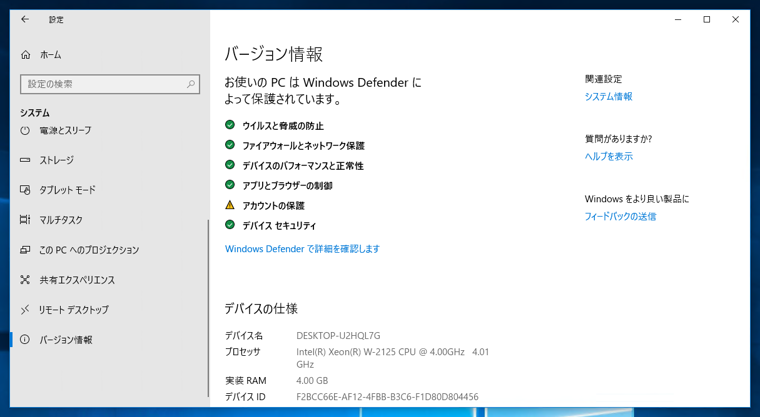Open ヘルプを表示 link
This screenshot has height=417, width=760.
pyautogui.click(x=609, y=156)
